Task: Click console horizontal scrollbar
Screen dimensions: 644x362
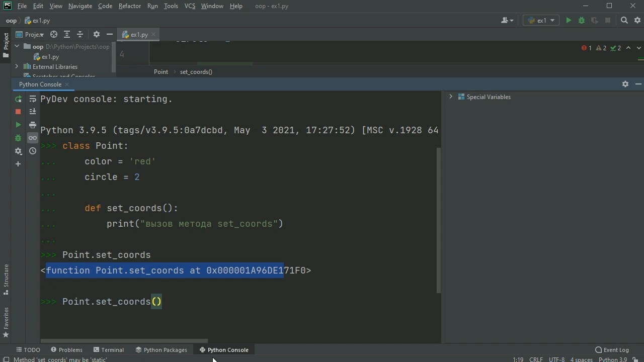Action: (x=124, y=340)
